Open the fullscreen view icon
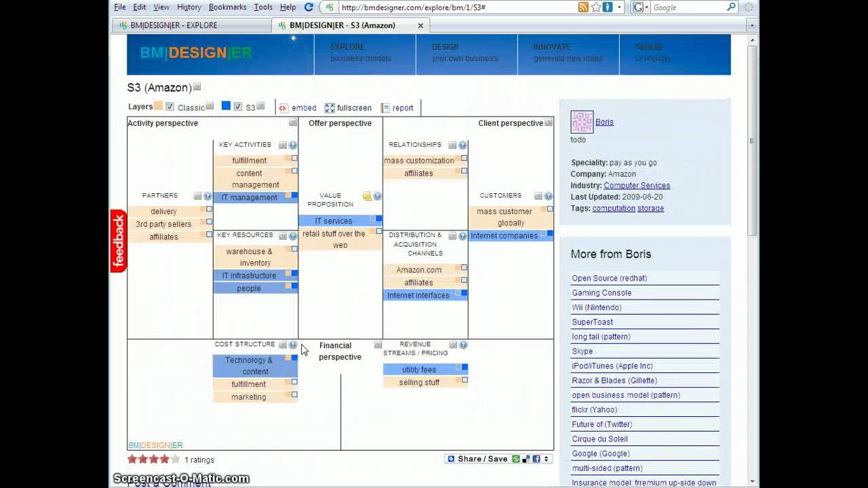Image resolution: width=868 pixels, height=488 pixels. tap(330, 108)
